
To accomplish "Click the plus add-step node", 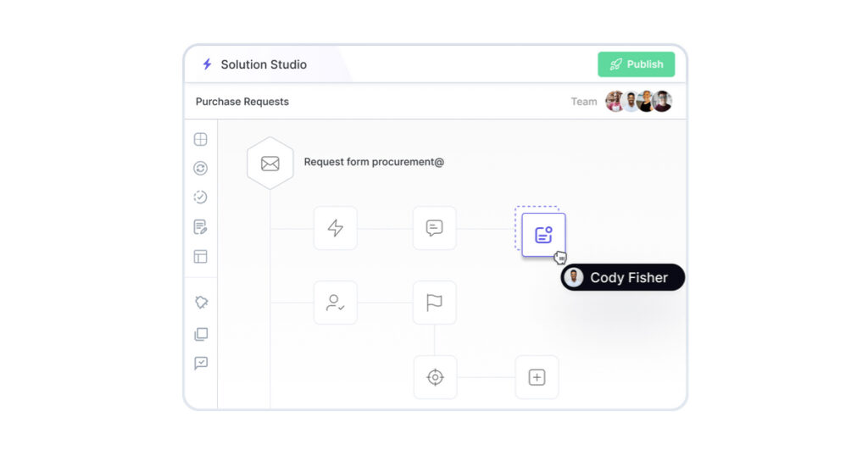I will tap(537, 377).
